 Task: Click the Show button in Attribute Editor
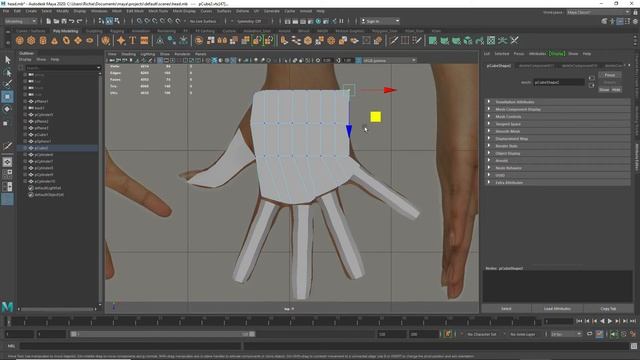pyautogui.click(x=604, y=89)
